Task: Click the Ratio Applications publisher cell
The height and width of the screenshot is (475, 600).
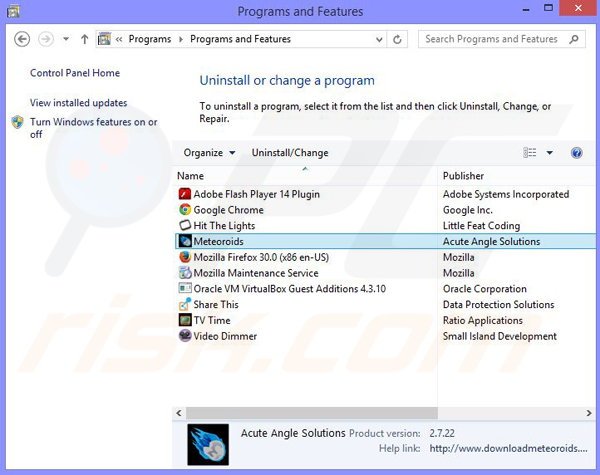Action: pyautogui.click(x=483, y=320)
